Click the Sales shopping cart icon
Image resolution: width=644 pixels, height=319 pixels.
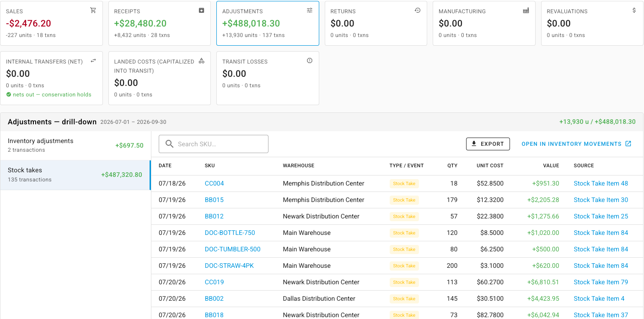tap(93, 11)
